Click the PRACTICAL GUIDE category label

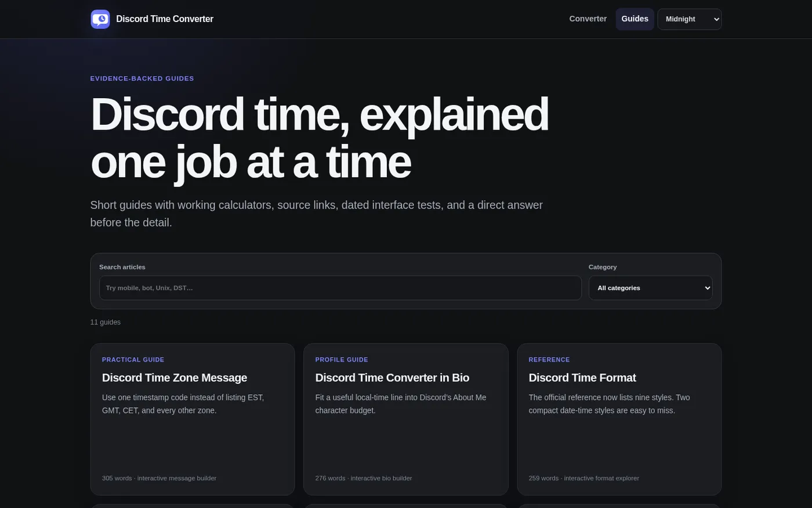[x=133, y=360]
